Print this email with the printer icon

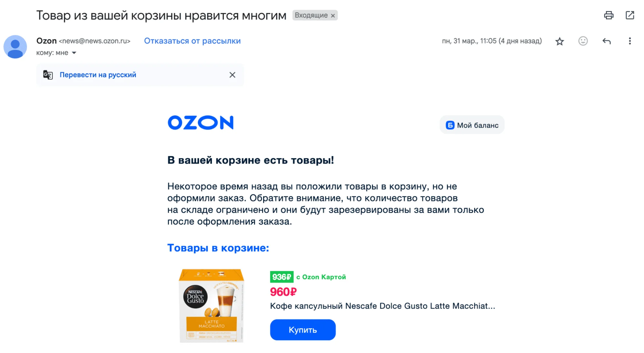click(x=609, y=15)
